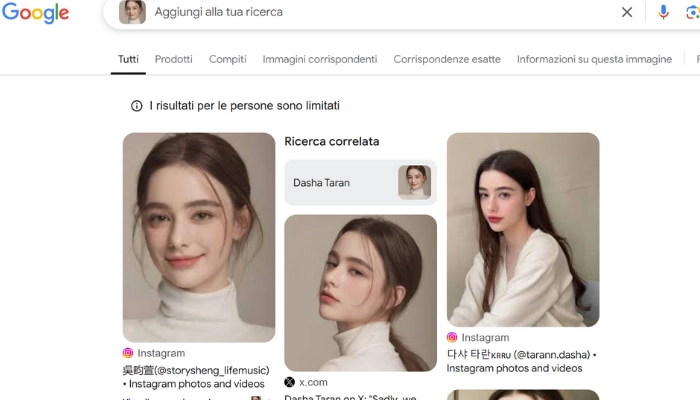Image resolution: width=700 pixels, height=400 pixels.
Task: Start voice search with the microphone icon
Action: [x=663, y=12]
